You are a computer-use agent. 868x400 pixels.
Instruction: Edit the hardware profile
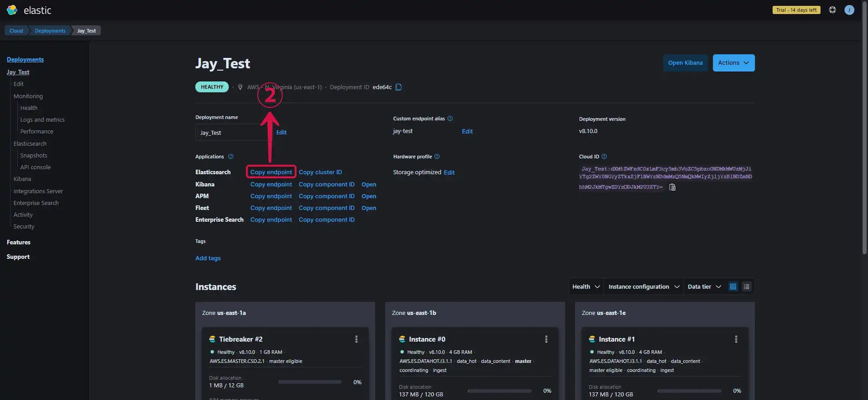449,173
